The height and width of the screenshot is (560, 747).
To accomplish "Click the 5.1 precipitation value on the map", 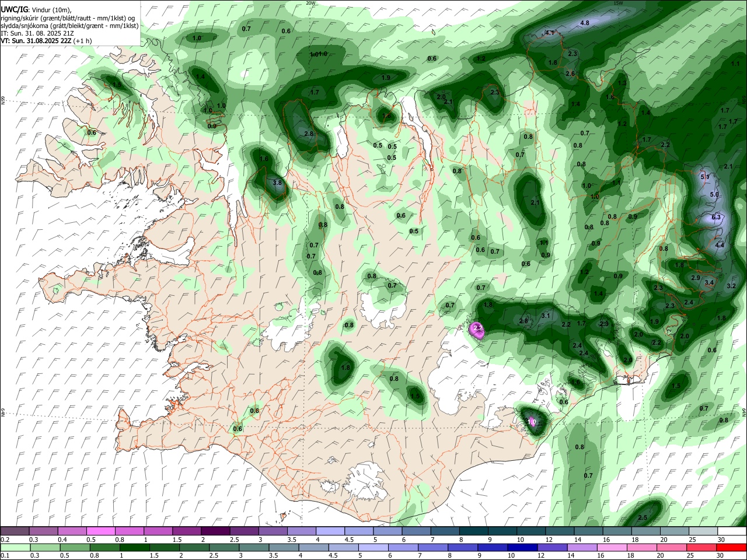I will click(x=704, y=177).
